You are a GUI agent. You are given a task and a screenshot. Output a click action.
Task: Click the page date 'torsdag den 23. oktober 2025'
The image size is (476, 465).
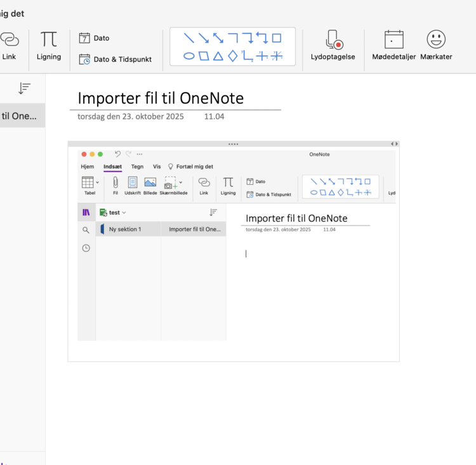point(131,117)
